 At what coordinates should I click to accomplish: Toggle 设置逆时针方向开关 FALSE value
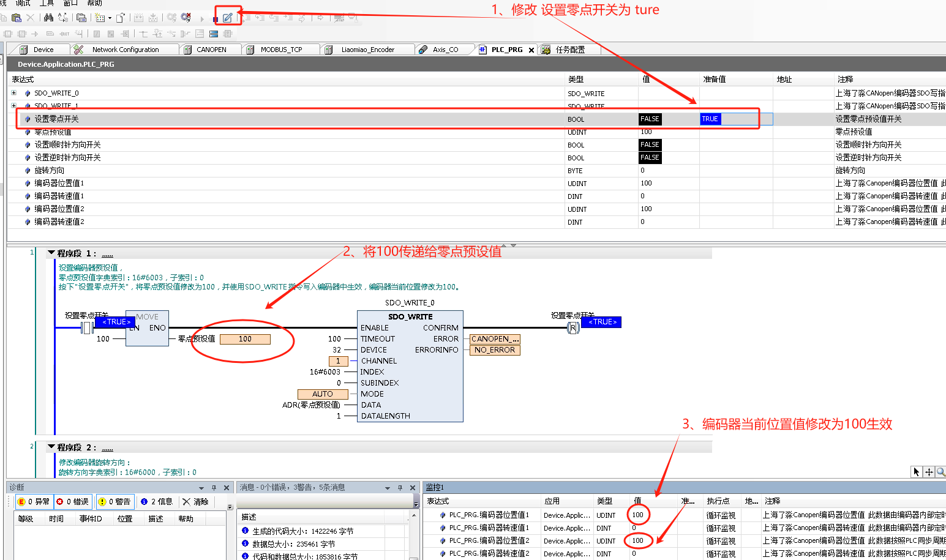[x=650, y=158]
